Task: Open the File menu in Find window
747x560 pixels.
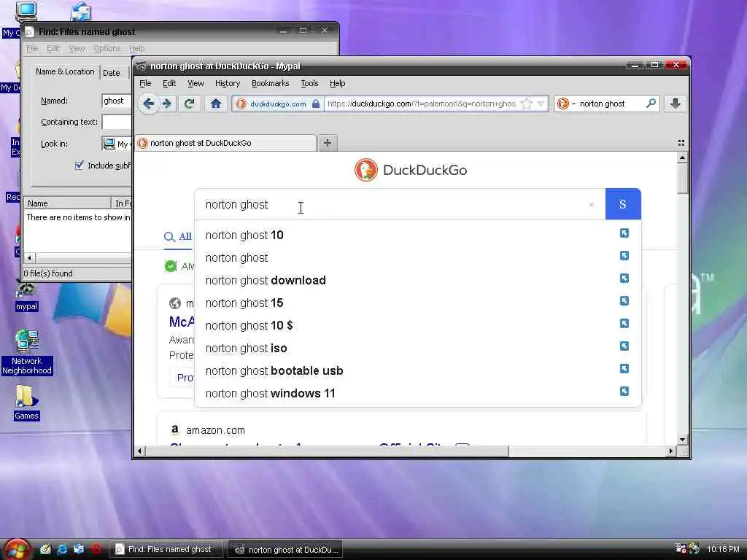Action: tap(32, 49)
